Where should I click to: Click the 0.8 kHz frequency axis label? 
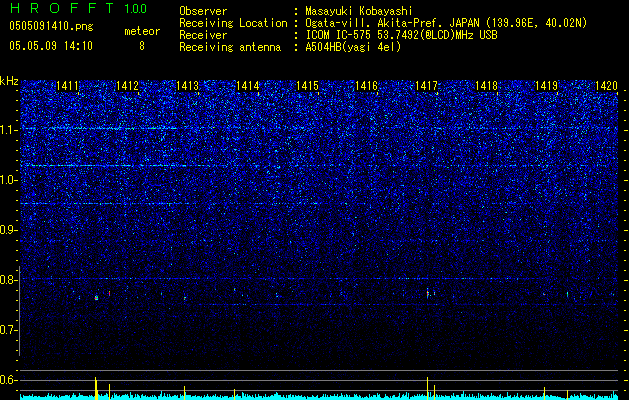coord(9,280)
